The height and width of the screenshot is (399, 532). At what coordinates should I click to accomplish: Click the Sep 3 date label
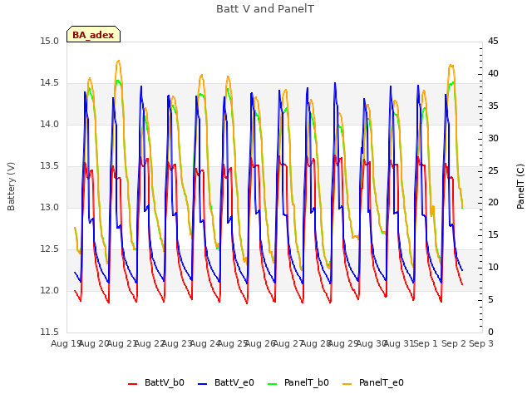[481, 343]
